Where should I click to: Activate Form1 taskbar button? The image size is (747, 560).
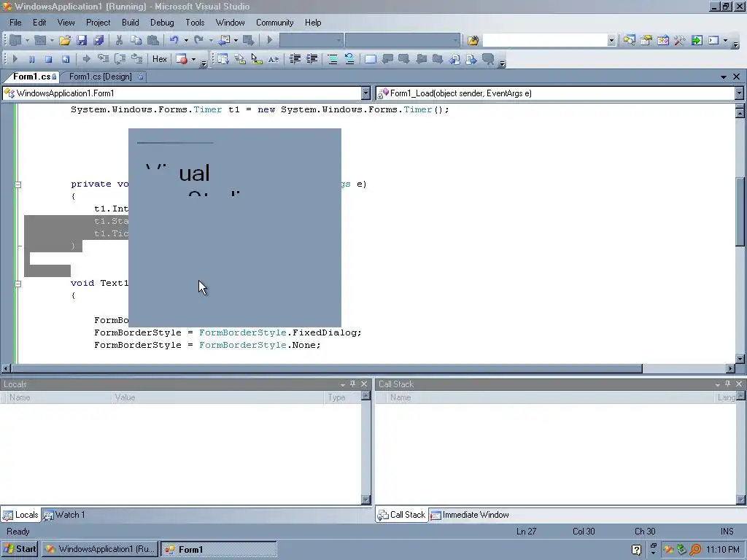(219, 549)
